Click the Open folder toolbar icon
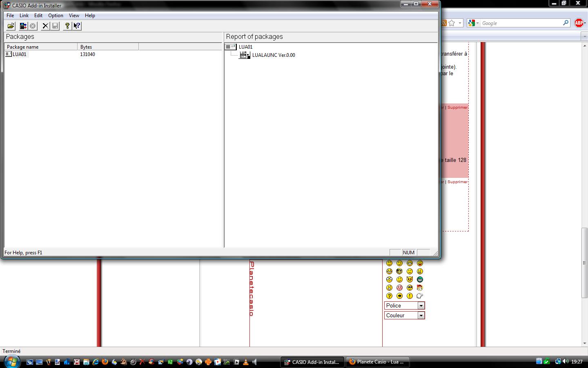 (11, 26)
